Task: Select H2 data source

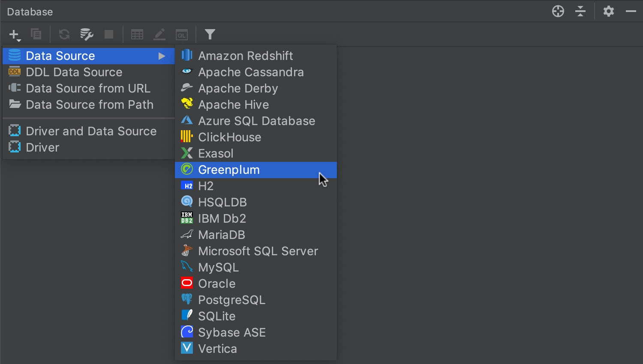Action: [x=256, y=186]
